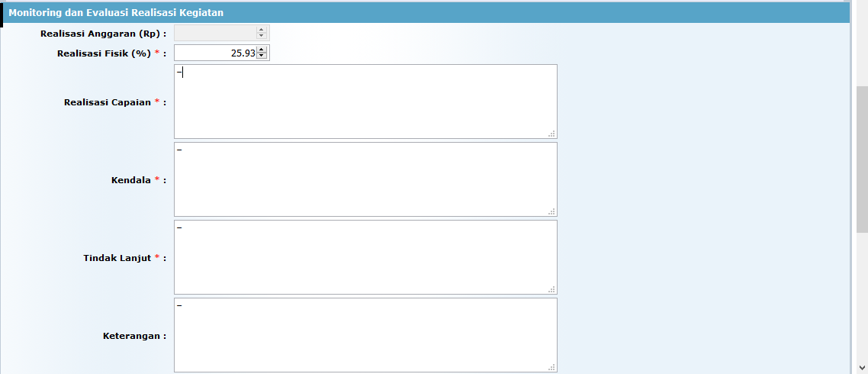Click the disabled Realisasi Anggaran (Rp) field
The height and width of the screenshot is (374, 868).
coord(215,33)
